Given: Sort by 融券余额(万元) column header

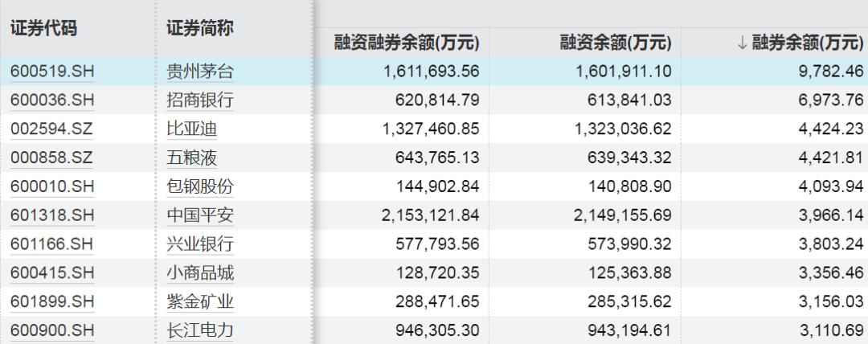Looking at the screenshot, I should click(x=808, y=43).
